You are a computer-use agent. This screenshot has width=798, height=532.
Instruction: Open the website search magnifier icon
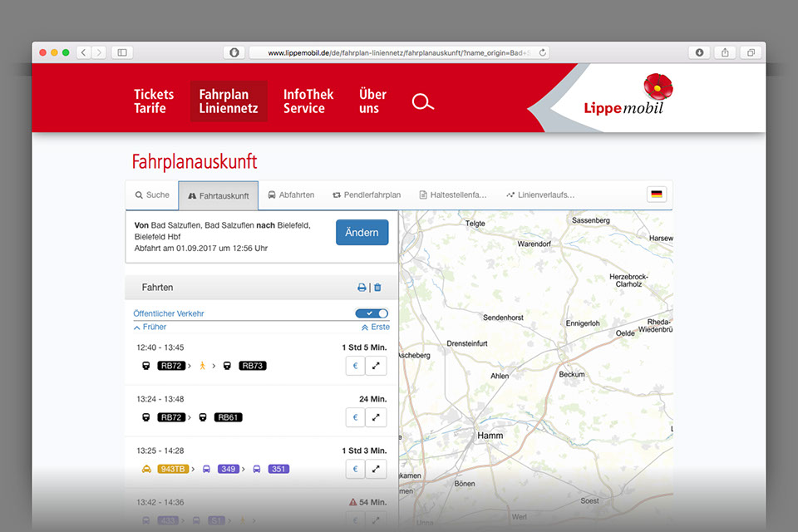point(423,102)
